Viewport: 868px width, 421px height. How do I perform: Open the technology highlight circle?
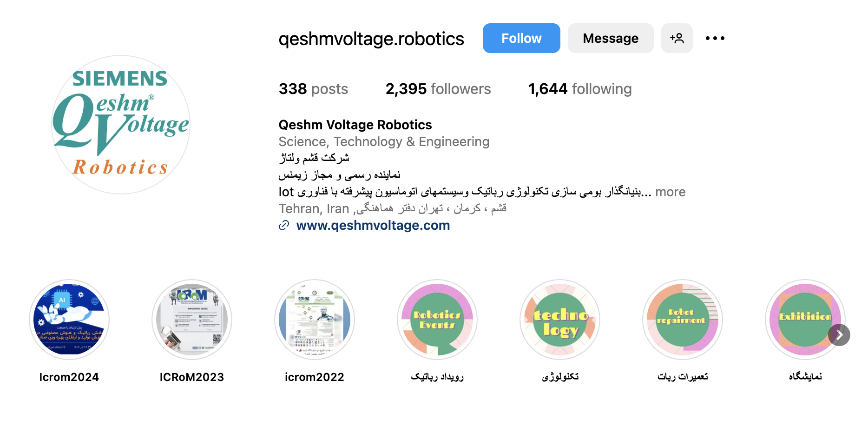pos(560,320)
